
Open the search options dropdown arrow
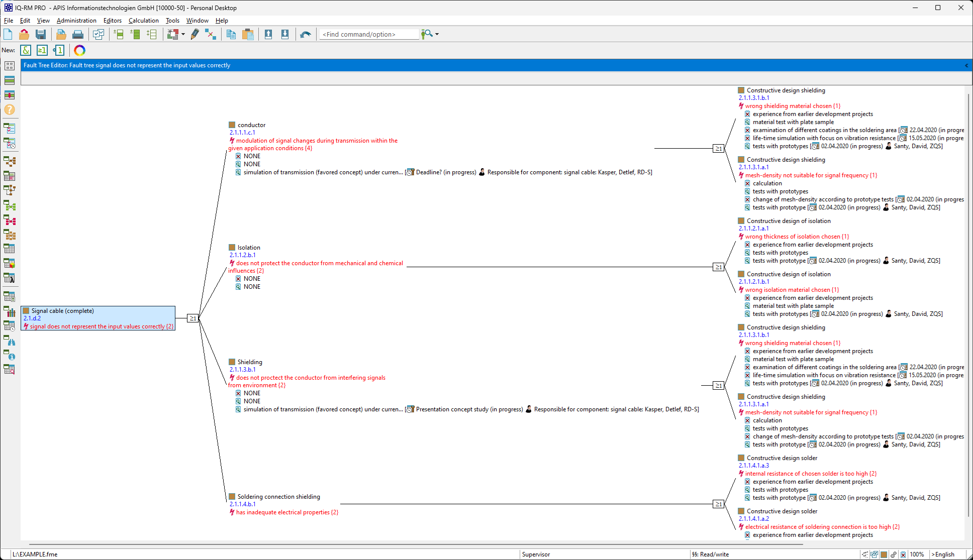click(x=437, y=34)
